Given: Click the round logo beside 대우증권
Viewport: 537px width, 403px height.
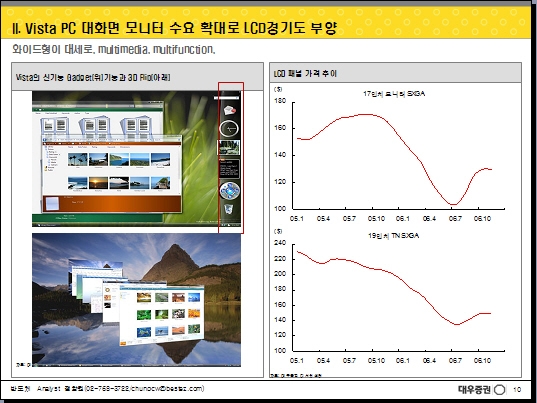Looking at the screenshot, I should 500,389.
